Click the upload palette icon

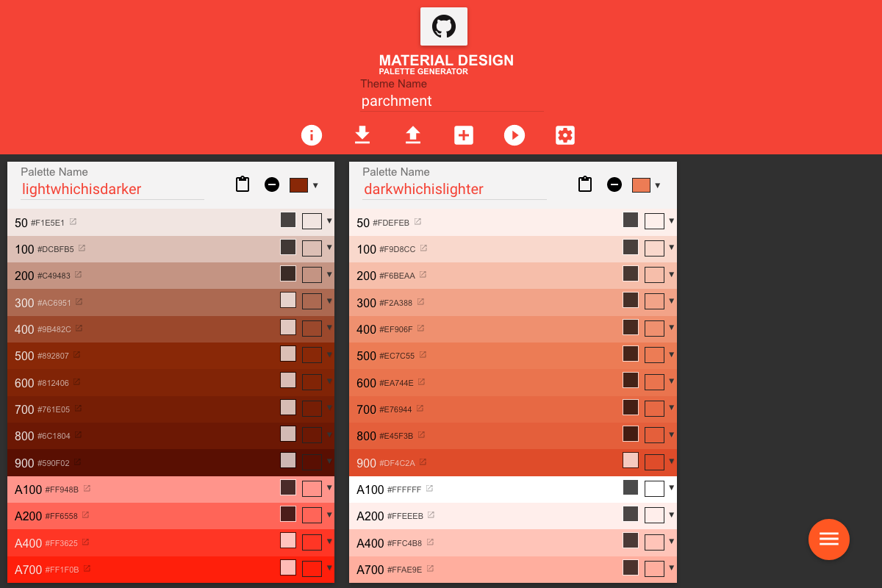pyautogui.click(x=412, y=135)
